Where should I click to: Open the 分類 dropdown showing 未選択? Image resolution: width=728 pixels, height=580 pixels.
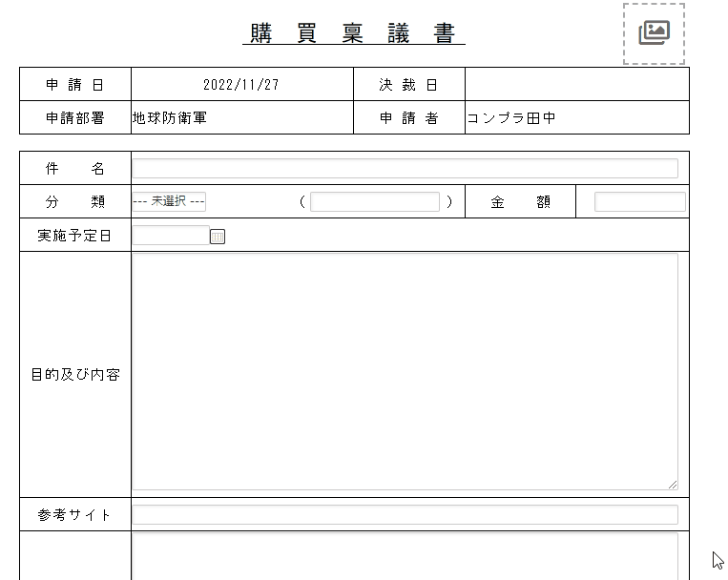(169, 201)
